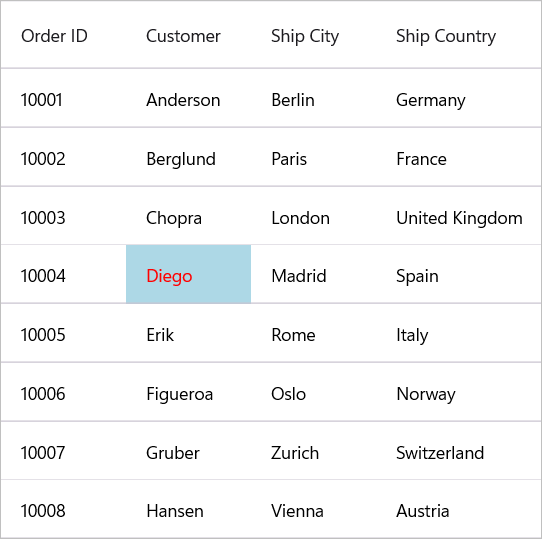542x539 pixels.
Task: Click the Berglund customer cell
Action: pos(188,157)
